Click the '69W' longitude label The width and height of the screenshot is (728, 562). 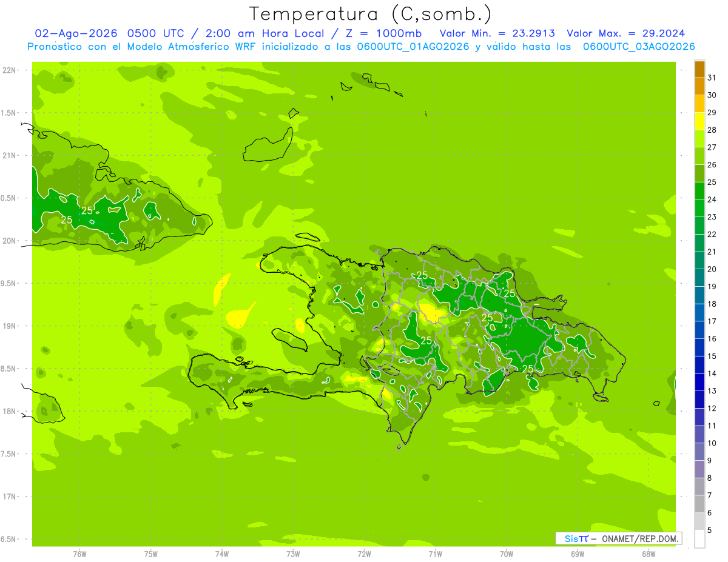(578, 554)
